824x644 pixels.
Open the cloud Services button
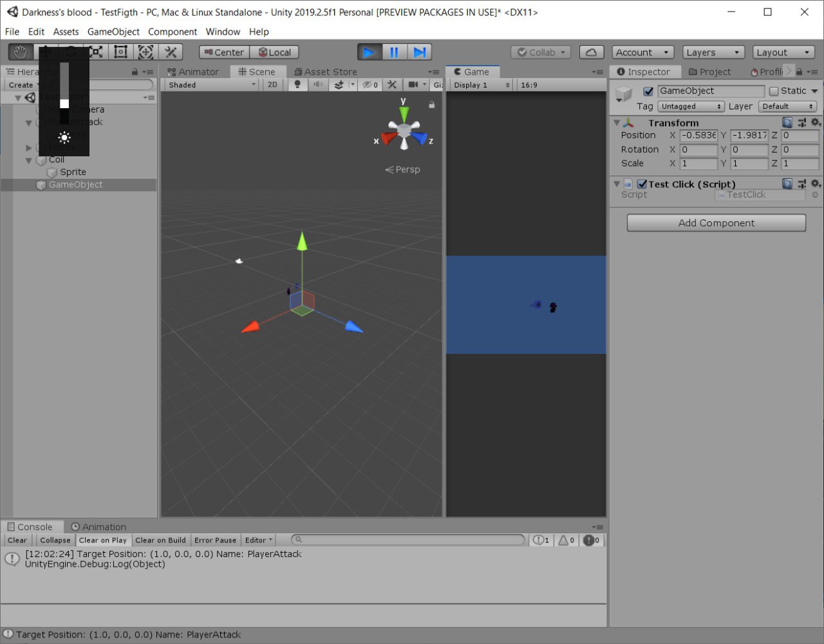coord(592,52)
